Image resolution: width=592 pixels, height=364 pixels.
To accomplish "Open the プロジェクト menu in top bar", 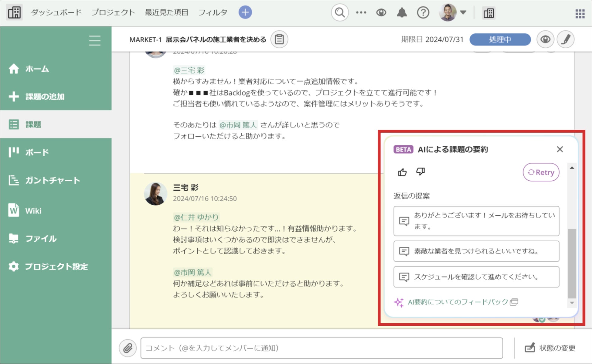I will coord(113,12).
